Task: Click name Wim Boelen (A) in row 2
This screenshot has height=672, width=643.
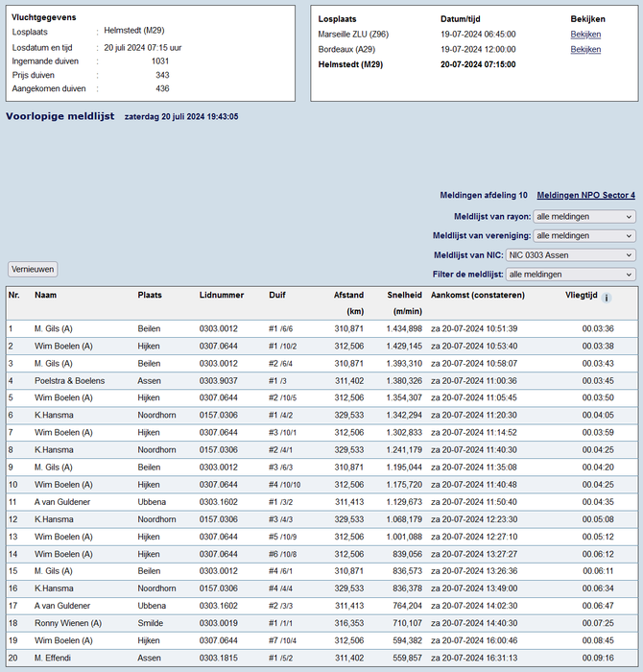Action: (x=63, y=346)
